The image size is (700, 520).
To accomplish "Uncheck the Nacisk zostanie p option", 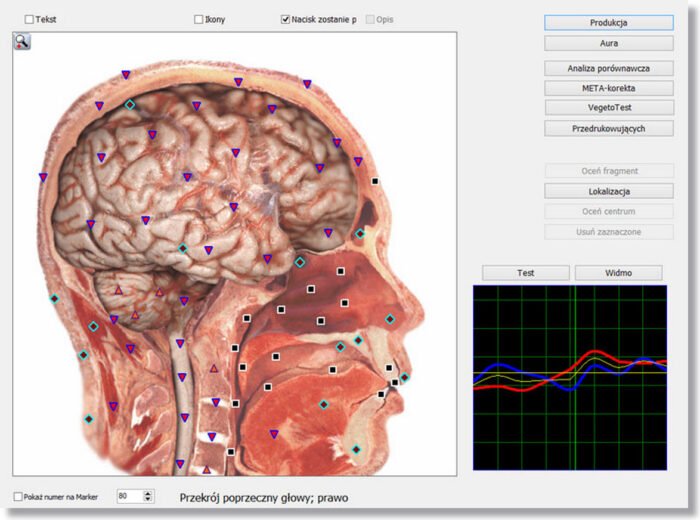I will tap(286, 19).
